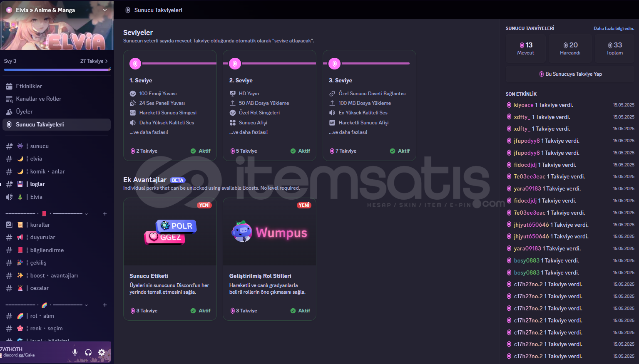Click the 3. Seviye level marker

335,64
